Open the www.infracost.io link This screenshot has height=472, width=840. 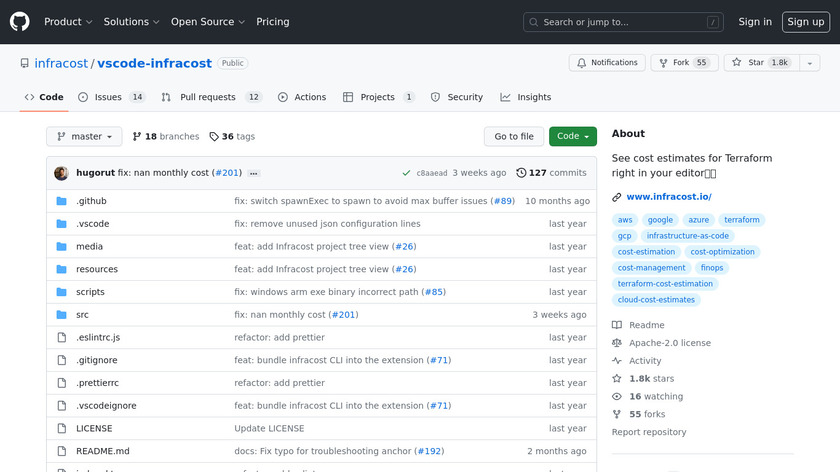coord(668,197)
